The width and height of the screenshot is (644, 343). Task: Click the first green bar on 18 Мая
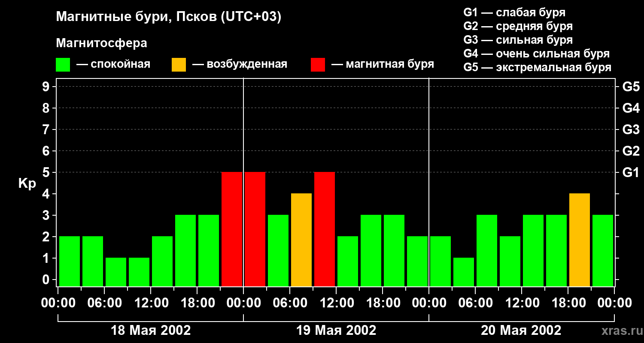click(x=70, y=261)
